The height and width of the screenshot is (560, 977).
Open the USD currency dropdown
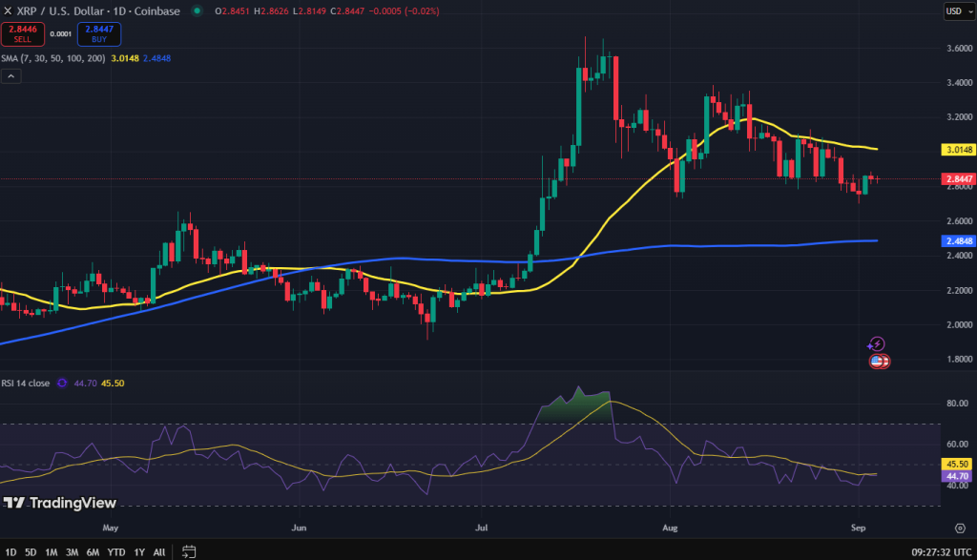pos(958,10)
